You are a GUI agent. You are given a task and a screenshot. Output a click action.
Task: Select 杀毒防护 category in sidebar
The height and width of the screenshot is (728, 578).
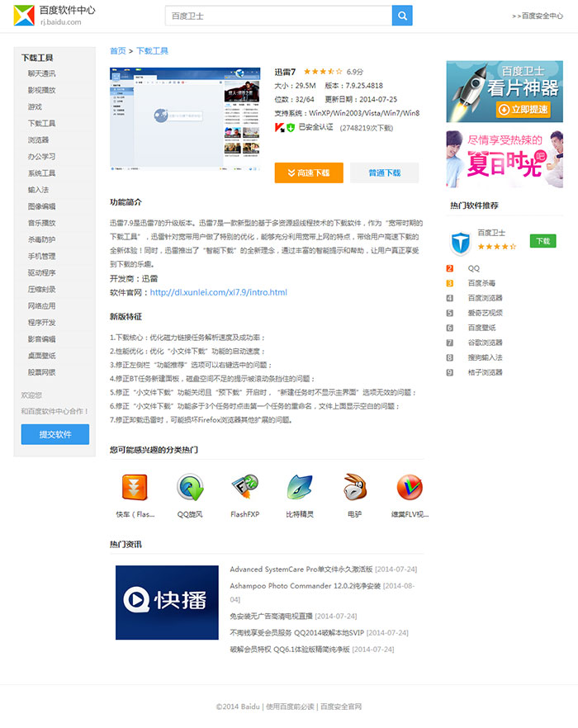[x=41, y=239]
